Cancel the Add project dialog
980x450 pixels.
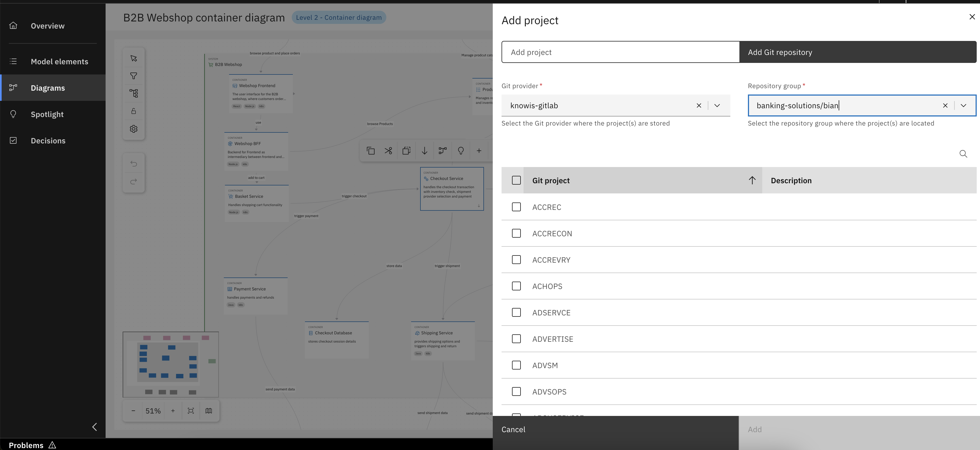[x=513, y=429]
